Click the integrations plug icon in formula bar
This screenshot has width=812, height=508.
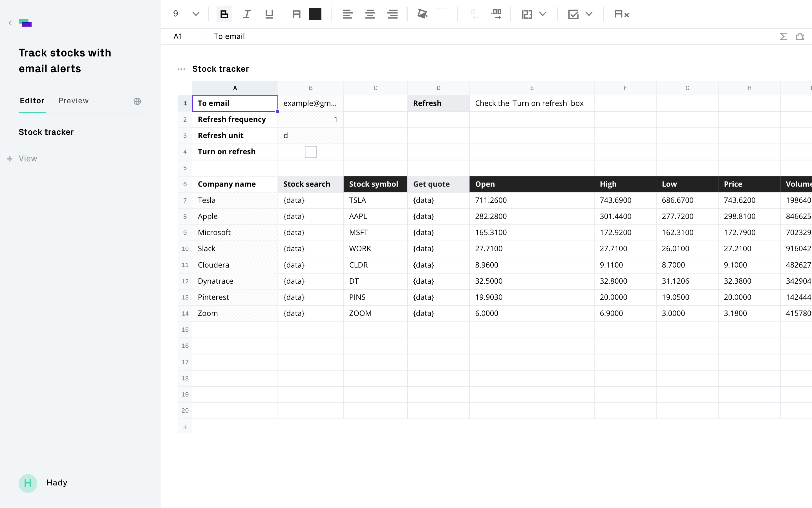tap(800, 36)
